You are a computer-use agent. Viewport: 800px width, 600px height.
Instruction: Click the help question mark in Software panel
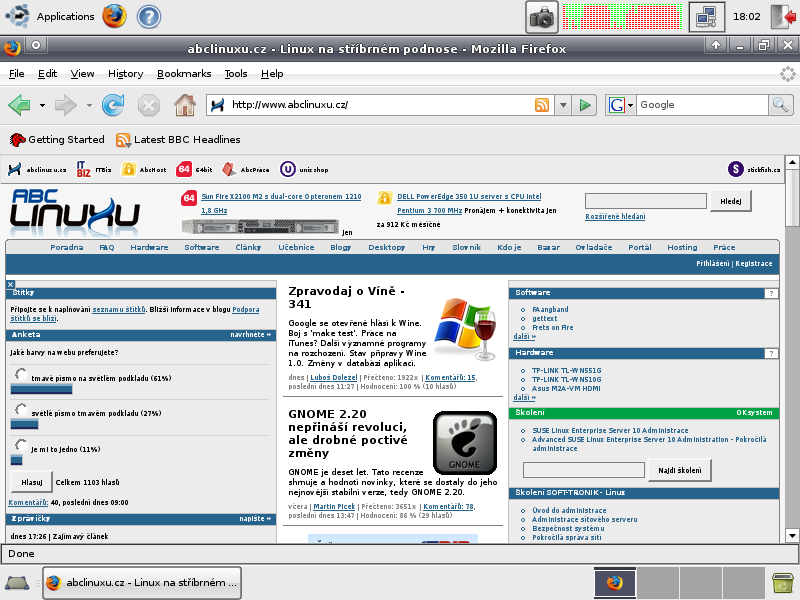pyautogui.click(x=771, y=293)
